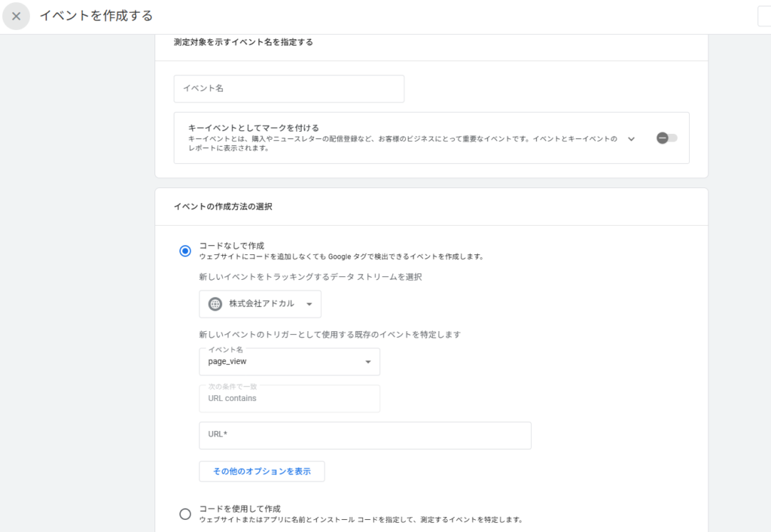
Task: Select the コードなしで作成 radio button
Action: tap(185, 251)
